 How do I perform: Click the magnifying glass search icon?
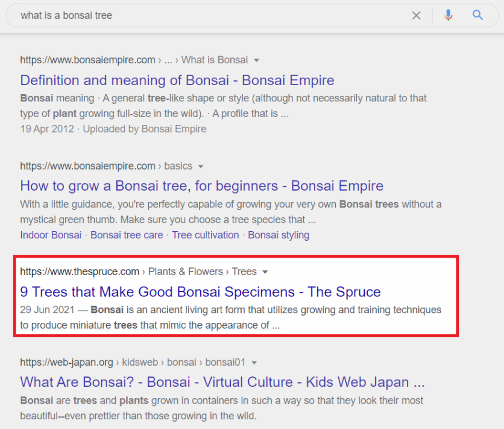coord(477,15)
